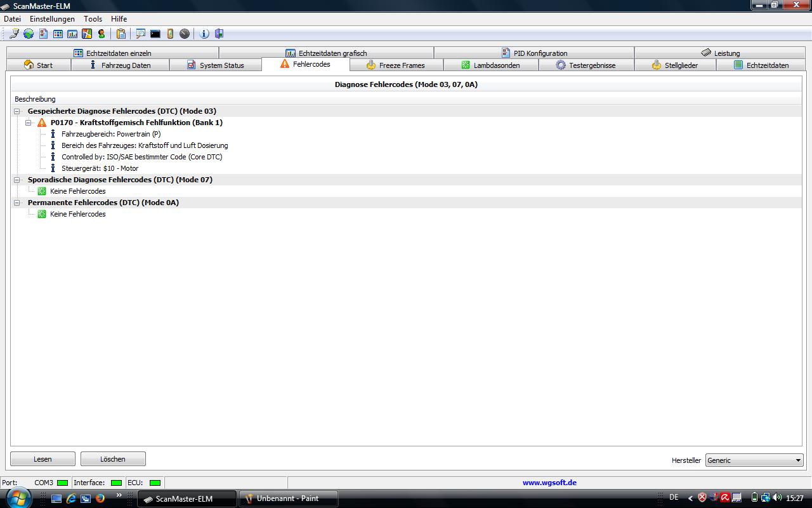Open the Einstellungen menu
Viewport: 812px width, 508px height.
point(52,19)
